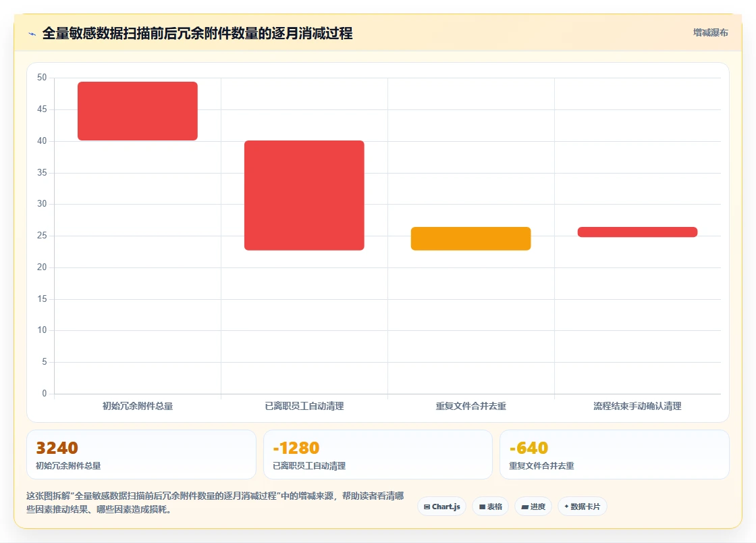Click x-axis label 已离职员工自动清理
Screen dimensions: 756x543
[x=304, y=406]
